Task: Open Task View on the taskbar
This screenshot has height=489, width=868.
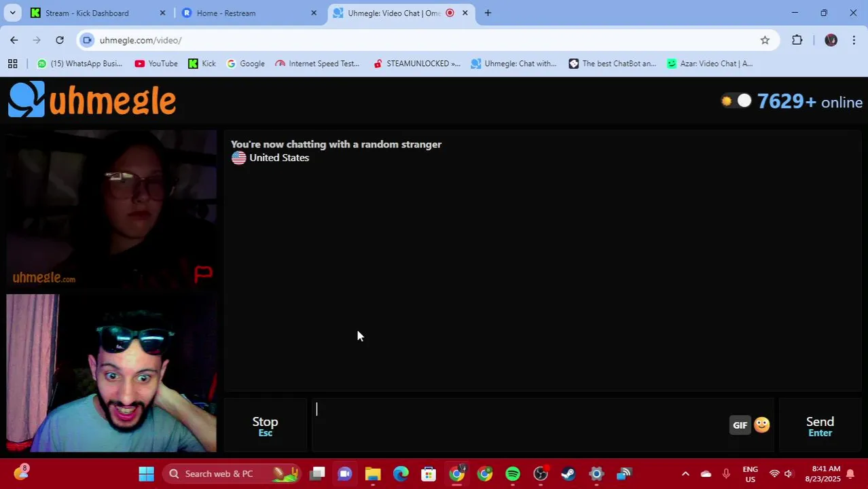Action: (318, 473)
